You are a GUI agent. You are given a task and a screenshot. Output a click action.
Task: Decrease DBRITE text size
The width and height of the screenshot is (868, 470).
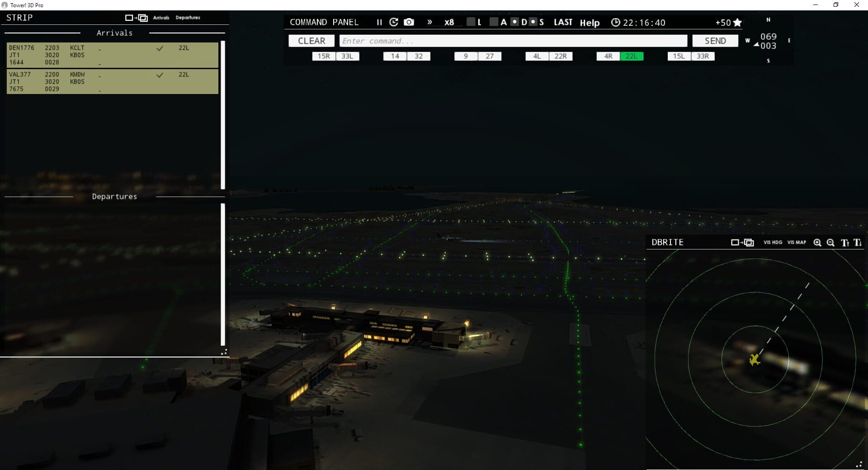click(x=858, y=243)
